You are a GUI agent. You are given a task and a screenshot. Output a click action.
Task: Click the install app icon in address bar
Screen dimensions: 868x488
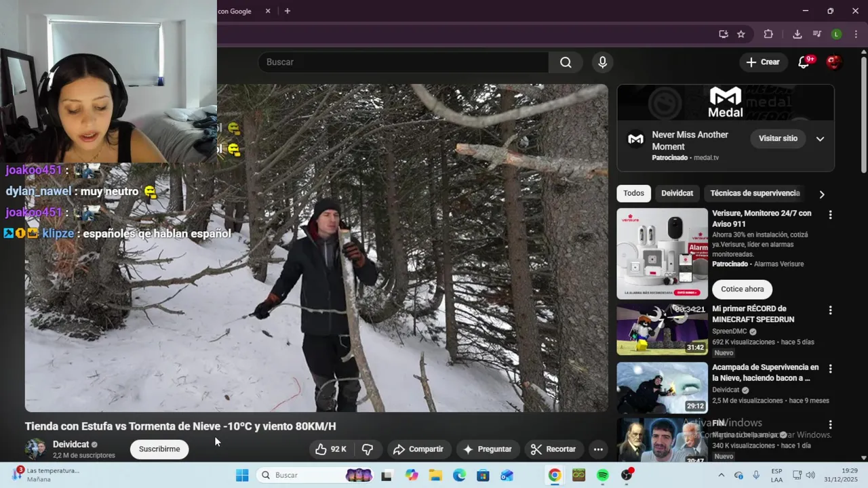pyautogui.click(x=724, y=34)
